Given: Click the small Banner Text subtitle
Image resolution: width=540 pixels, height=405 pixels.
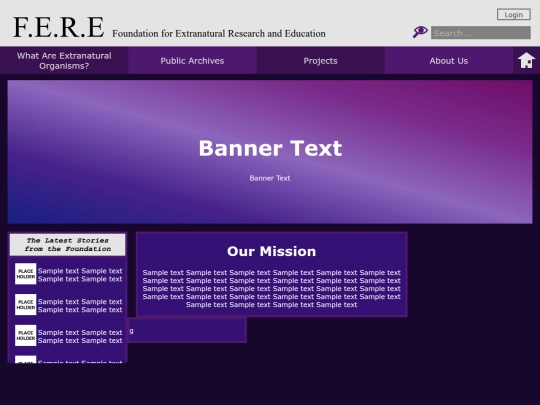Looking at the screenshot, I should [270, 178].
